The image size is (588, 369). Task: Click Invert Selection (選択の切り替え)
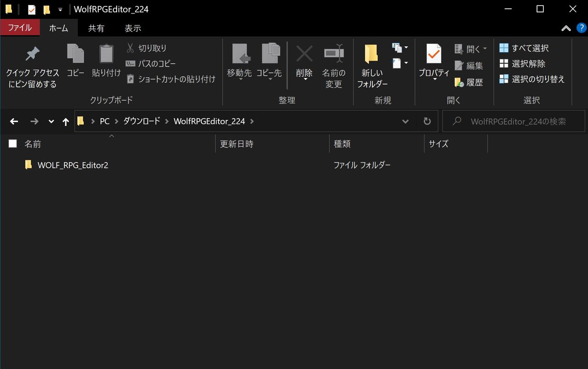click(x=532, y=79)
